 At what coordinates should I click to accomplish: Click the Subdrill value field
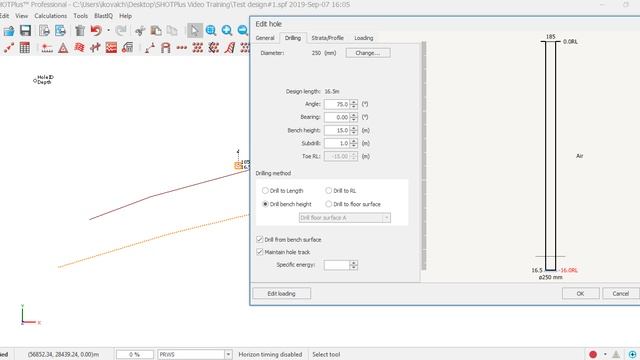click(337, 143)
